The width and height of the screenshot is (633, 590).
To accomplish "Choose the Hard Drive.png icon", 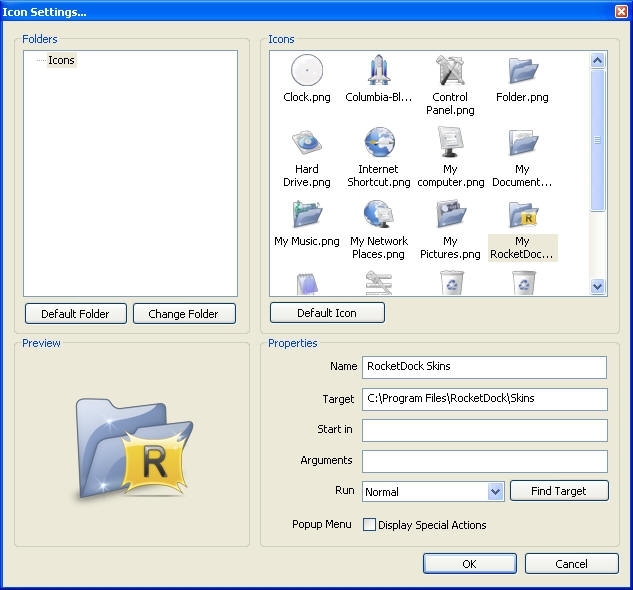I will pos(307,142).
